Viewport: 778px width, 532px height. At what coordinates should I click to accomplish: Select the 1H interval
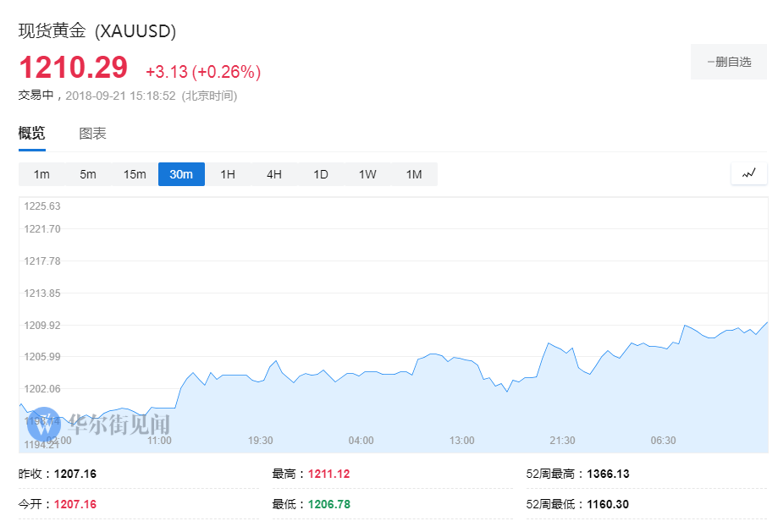pos(228,174)
